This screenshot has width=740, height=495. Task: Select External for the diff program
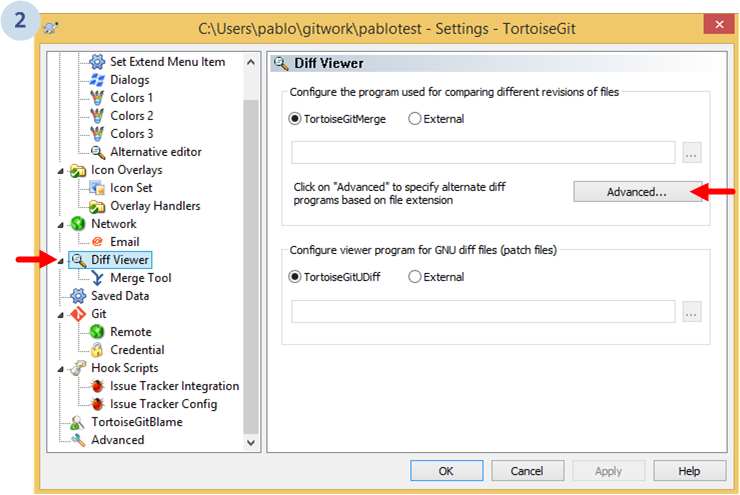(414, 119)
